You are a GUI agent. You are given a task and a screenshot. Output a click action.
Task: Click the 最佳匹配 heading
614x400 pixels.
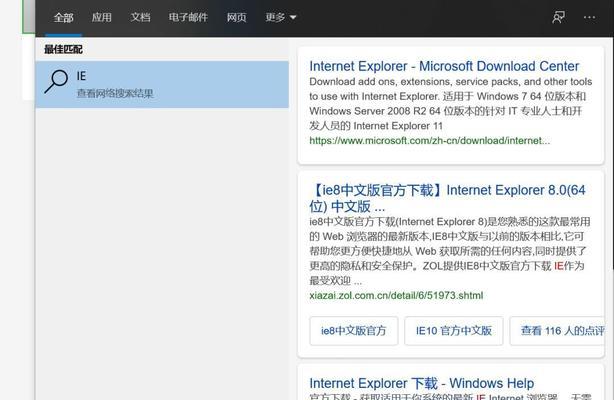coord(63,49)
